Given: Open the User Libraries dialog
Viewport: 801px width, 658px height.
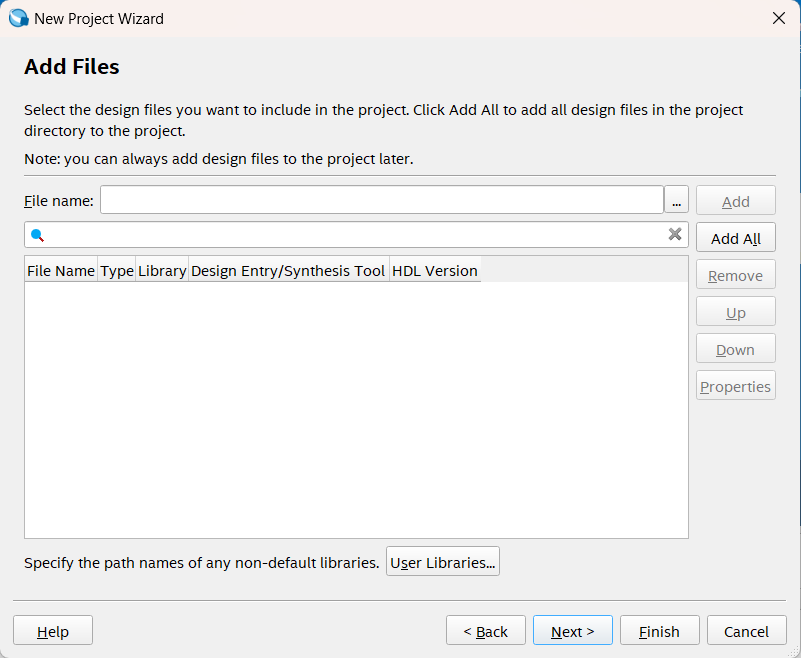Looking at the screenshot, I should [442, 561].
